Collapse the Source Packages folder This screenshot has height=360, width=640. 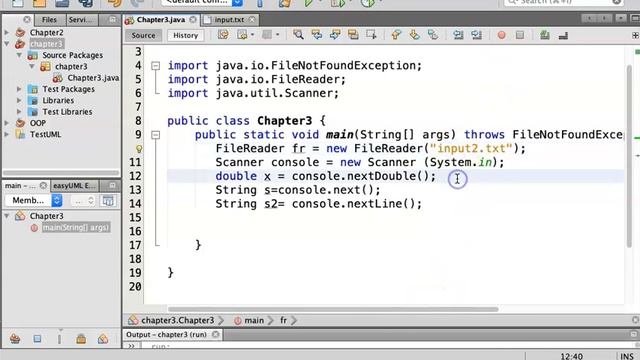[x=19, y=55]
